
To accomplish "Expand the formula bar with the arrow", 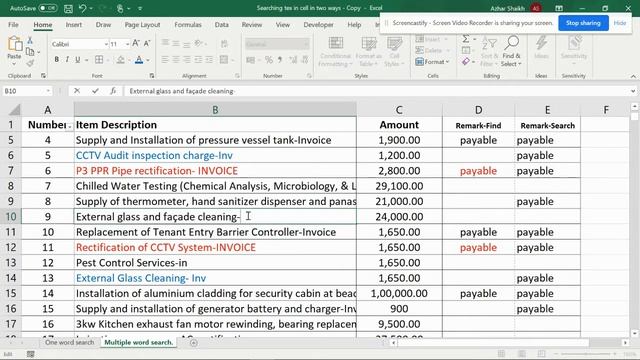I will point(633,91).
